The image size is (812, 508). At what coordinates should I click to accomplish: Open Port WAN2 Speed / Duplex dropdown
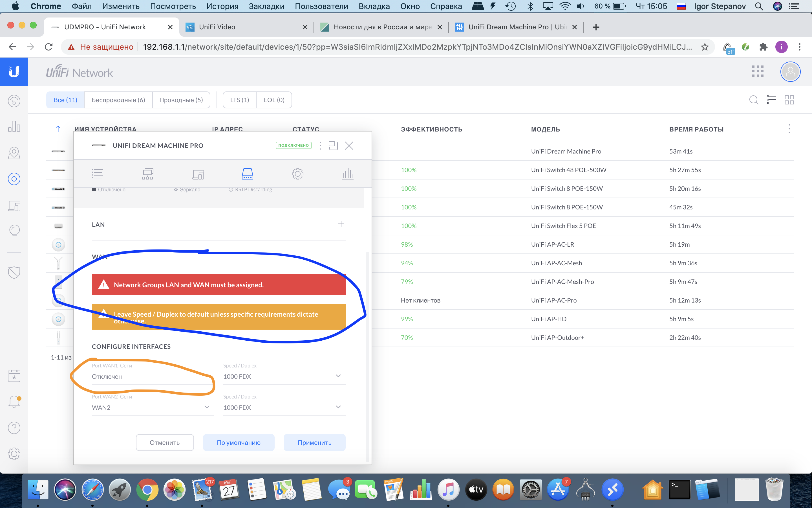tap(284, 407)
